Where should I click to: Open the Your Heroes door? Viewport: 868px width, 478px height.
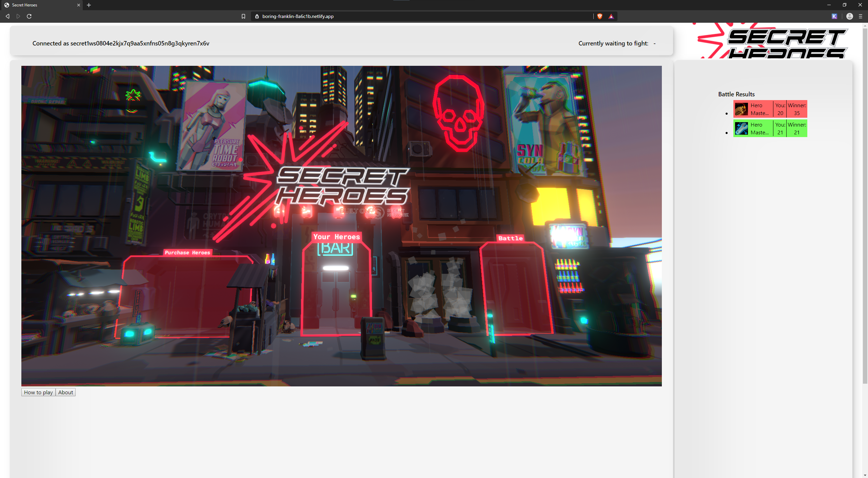336,288
